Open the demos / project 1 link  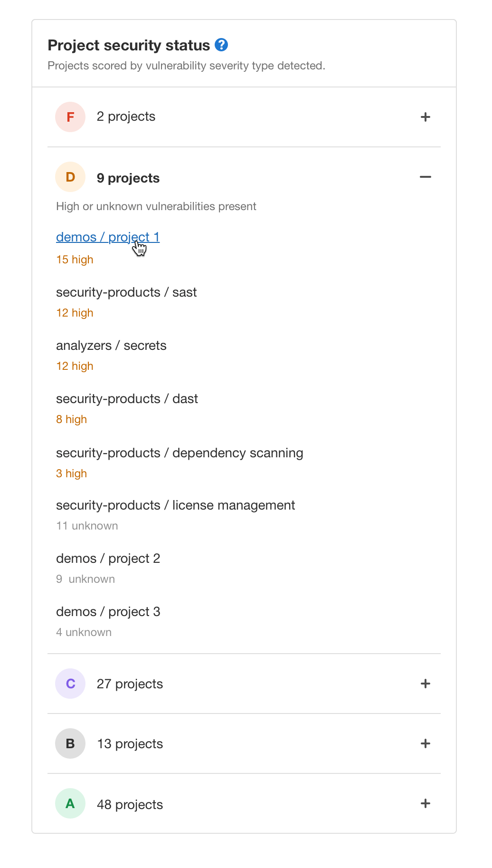pyautogui.click(x=107, y=237)
